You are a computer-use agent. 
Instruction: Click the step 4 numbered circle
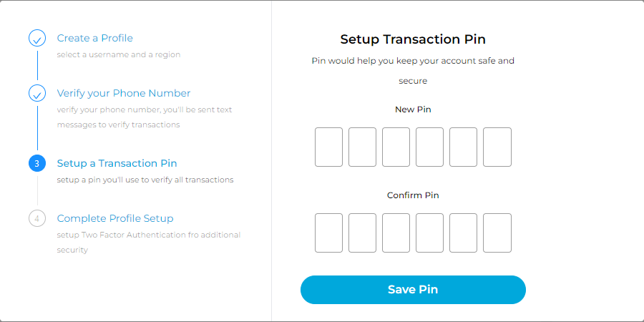coord(37,218)
